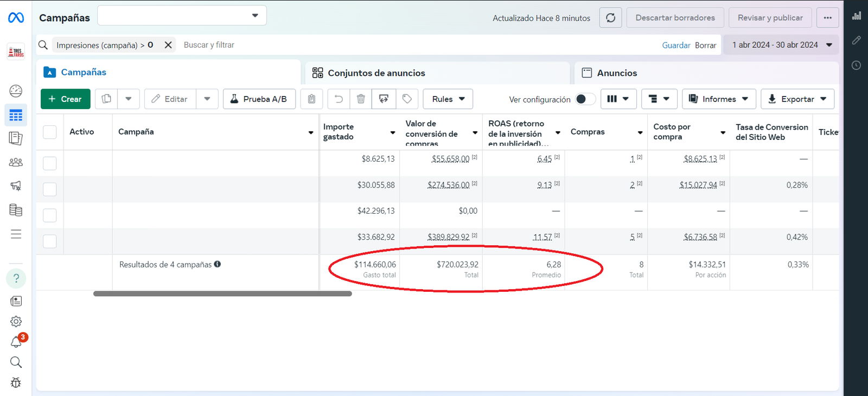Open the billing stacked coins icon
Viewport: 868px width, 396px height.
(x=16, y=210)
